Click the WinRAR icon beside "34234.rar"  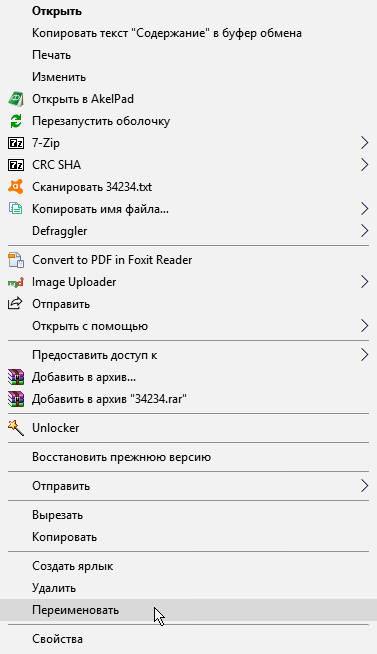point(16,399)
